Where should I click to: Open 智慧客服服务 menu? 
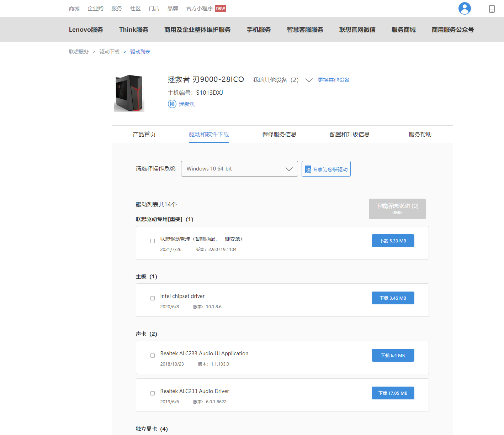[305, 30]
